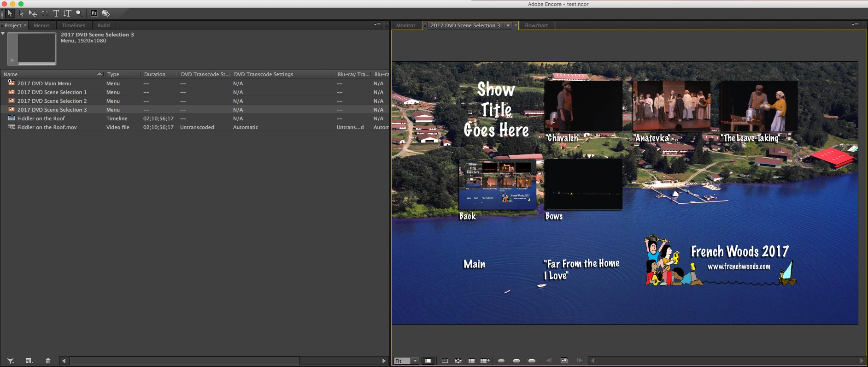Toggle Show Button Routing icon
This screenshot has width=868, height=367.
point(458,361)
